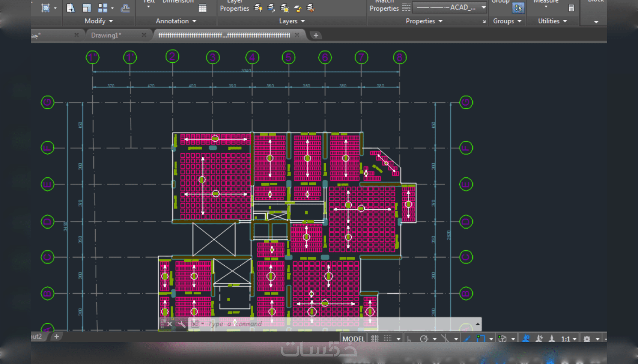Open the Quick Calculator in Utilities

coord(571,8)
